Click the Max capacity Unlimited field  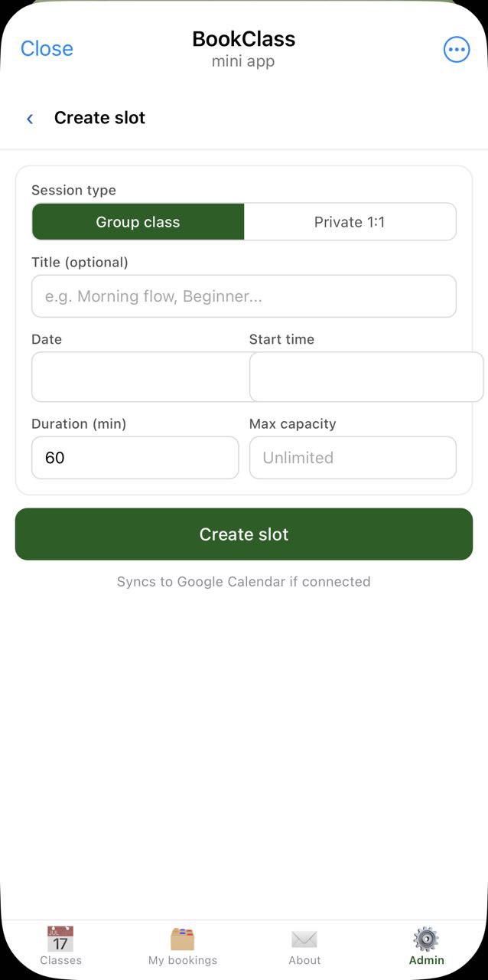tap(353, 457)
